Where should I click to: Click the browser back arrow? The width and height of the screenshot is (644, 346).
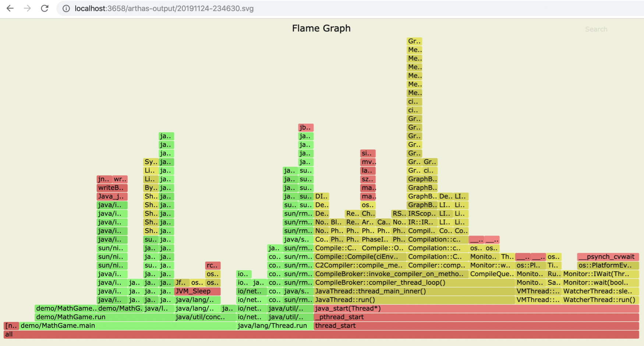pos(10,8)
